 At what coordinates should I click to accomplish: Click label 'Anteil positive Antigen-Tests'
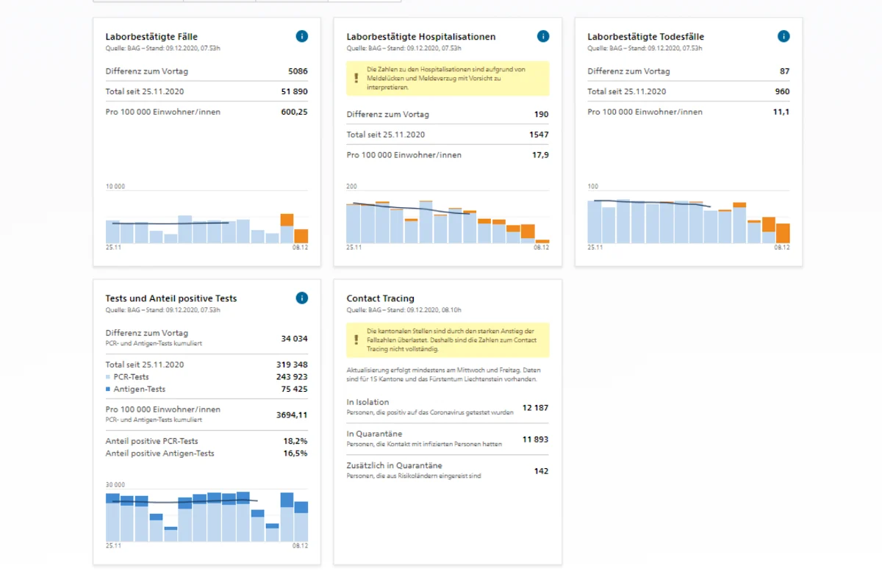[159, 453]
